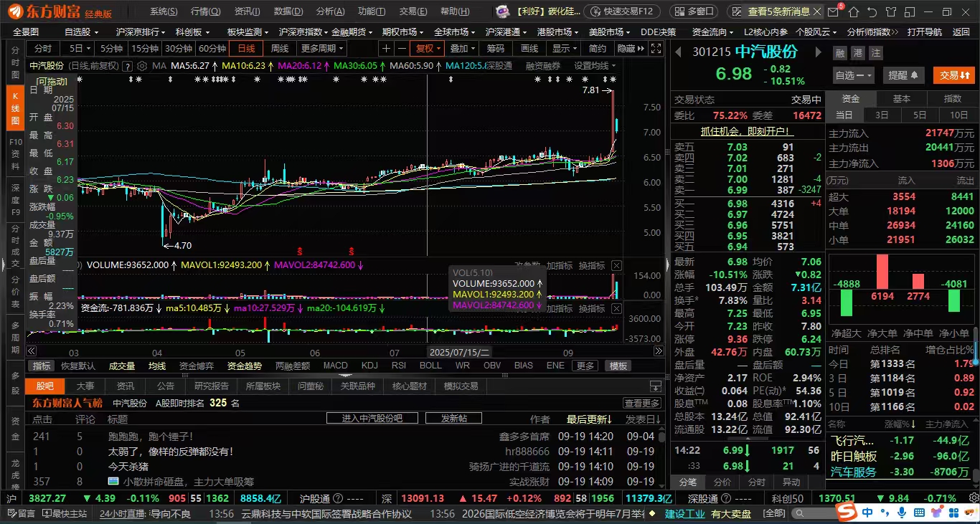Screen dimensions: 980x524
Task: Click the mini-window icon beside the shirt
Action: (x=910, y=11)
